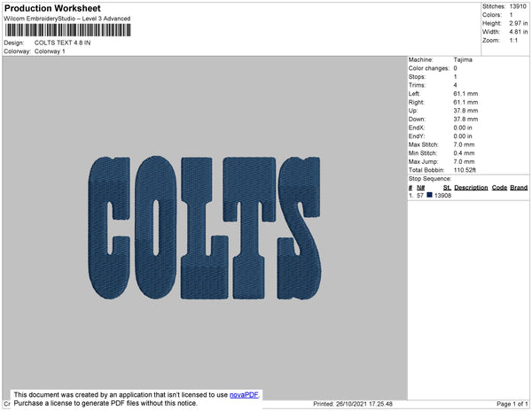Click the design name COLTS TEXT 4.8 IN
Viewport: 532px width, 411px height.
pos(62,43)
